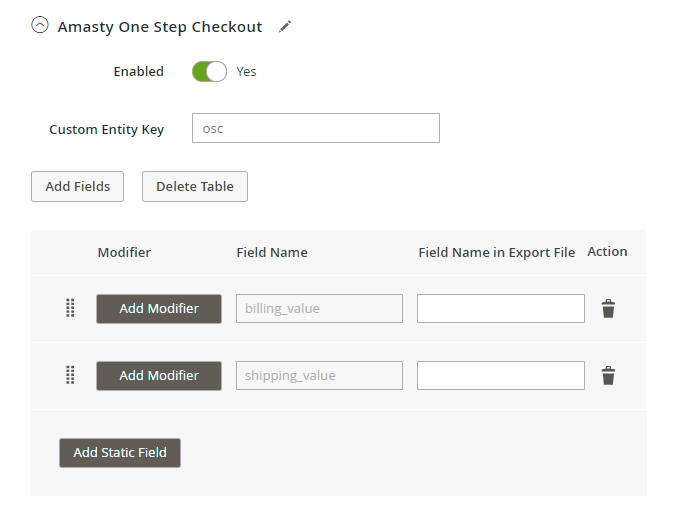Grab the drag handle for billing_value row
685x509 pixels.
70,308
